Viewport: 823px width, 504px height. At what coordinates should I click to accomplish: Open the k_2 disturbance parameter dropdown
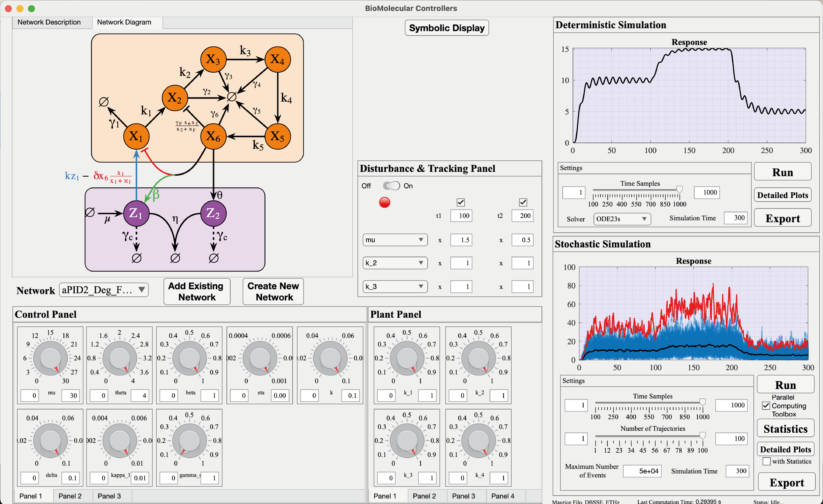[395, 263]
